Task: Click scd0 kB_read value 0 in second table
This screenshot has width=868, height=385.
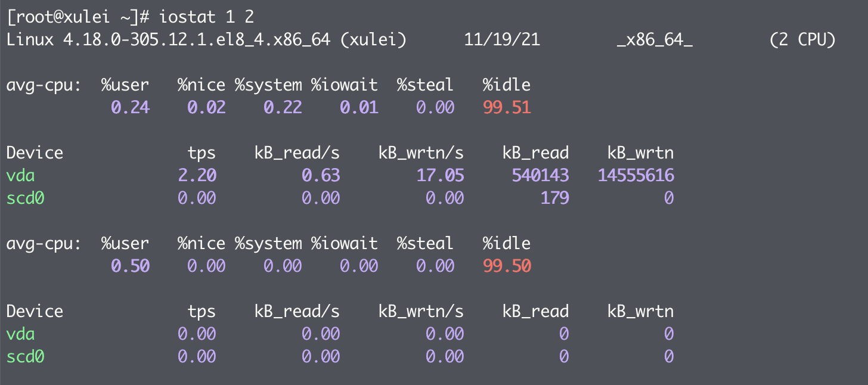Action: pos(564,357)
